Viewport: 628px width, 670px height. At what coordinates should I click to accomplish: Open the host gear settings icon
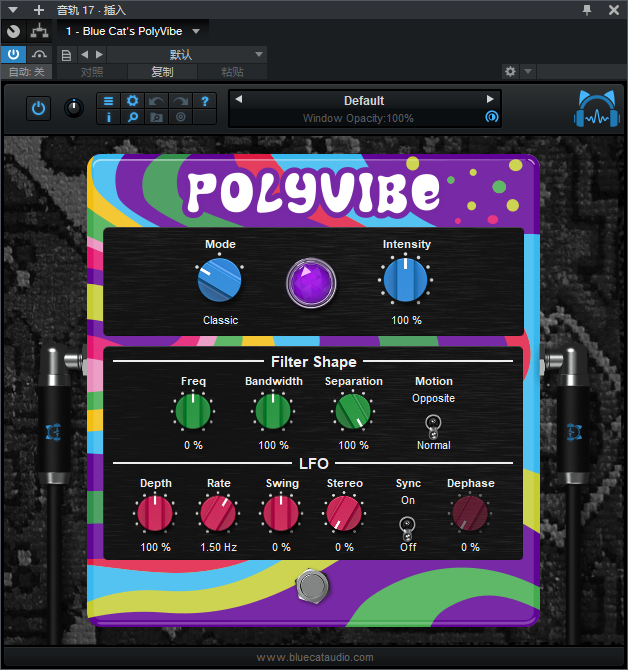point(511,71)
